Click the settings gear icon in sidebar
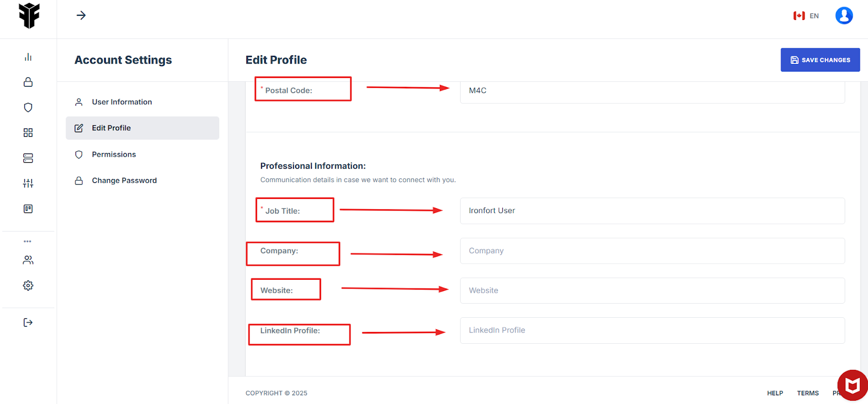868x404 pixels. click(28, 285)
